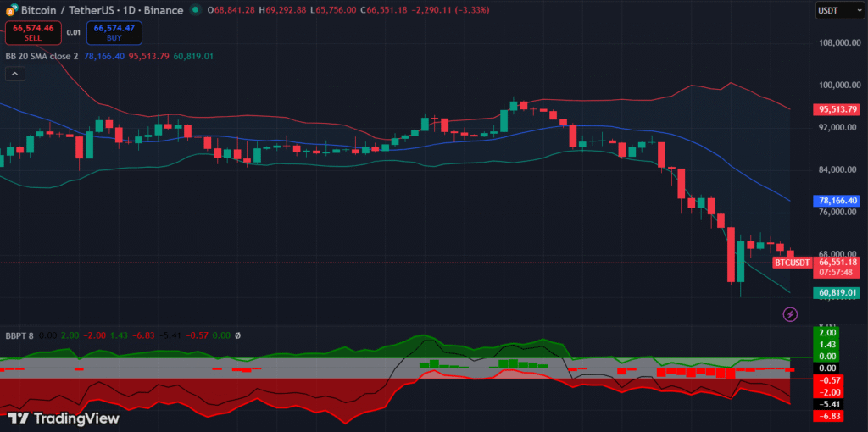Click the purple lightning bolt icon
The width and height of the screenshot is (868, 432).
tap(790, 314)
